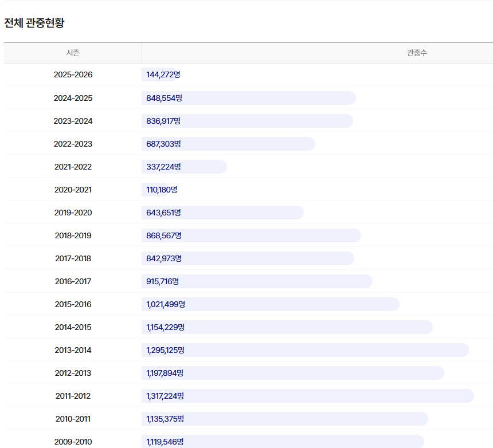Click attendance value 1,317,224명
This screenshot has width=493, height=448.
pyautogui.click(x=165, y=396)
